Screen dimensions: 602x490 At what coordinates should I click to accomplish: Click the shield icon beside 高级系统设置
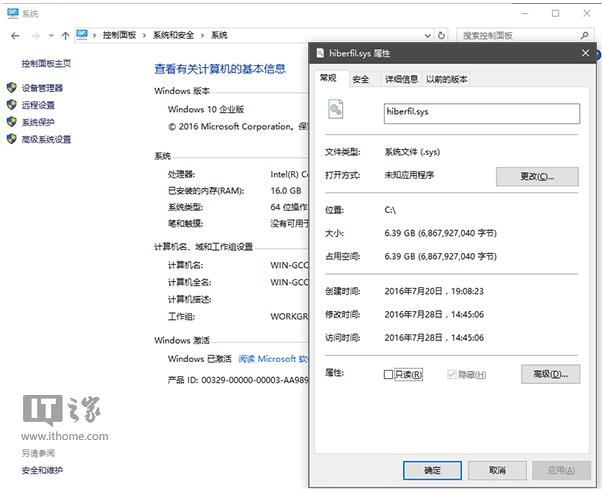click(11, 139)
